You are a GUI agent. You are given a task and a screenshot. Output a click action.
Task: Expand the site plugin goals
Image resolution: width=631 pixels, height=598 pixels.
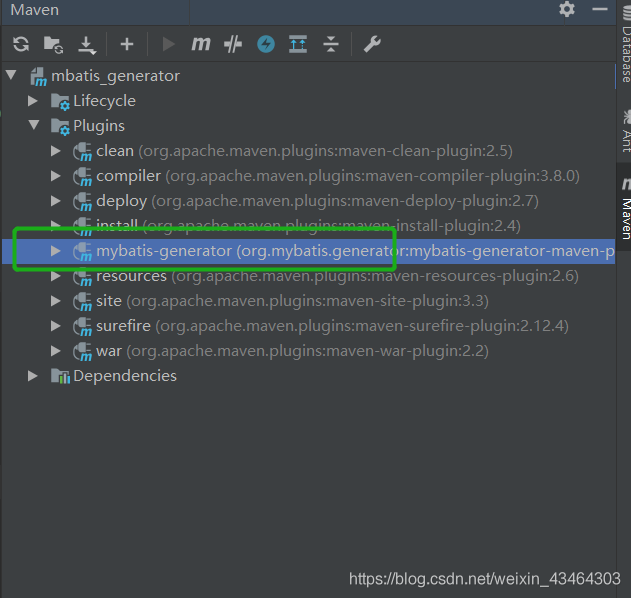(x=56, y=301)
